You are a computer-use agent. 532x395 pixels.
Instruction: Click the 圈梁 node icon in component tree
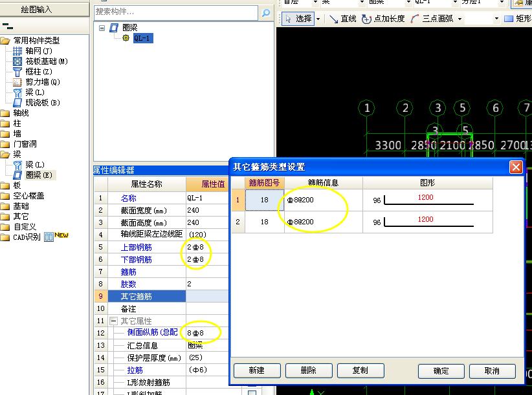coord(114,28)
